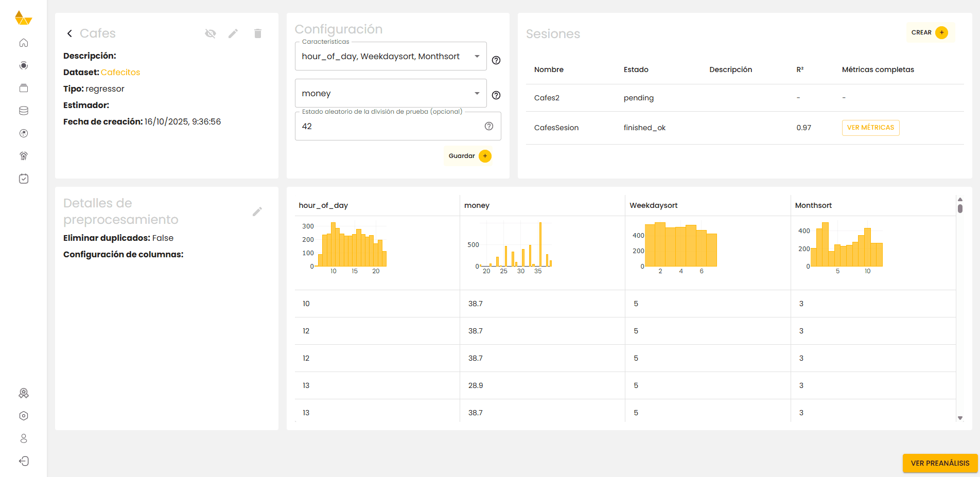Click the money column header in data table
The height and width of the screenshot is (477, 980).
477,205
